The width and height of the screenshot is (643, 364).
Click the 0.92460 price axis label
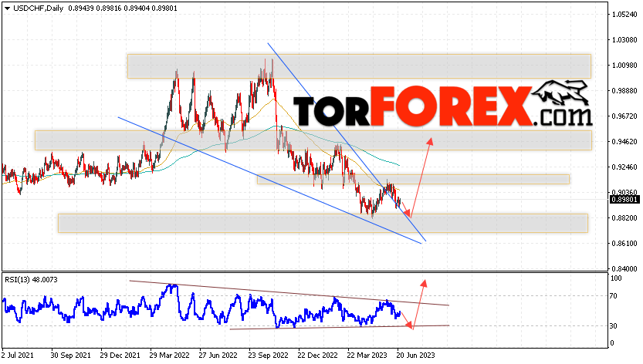pyautogui.click(x=625, y=167)
